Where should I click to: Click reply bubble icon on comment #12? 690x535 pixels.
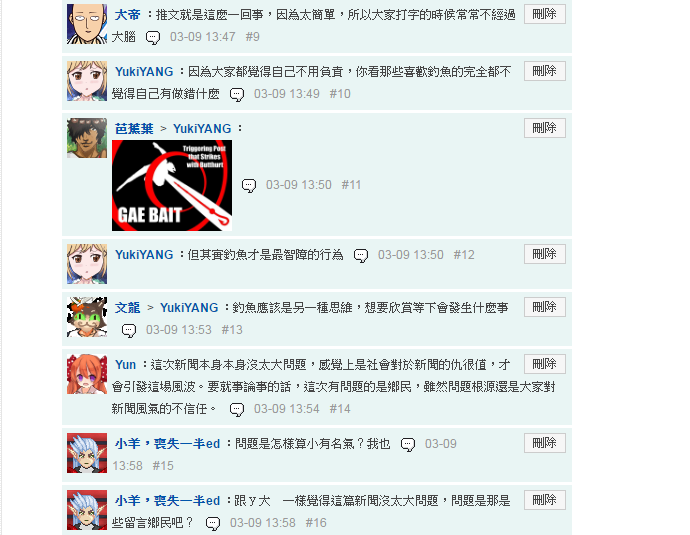361,255
